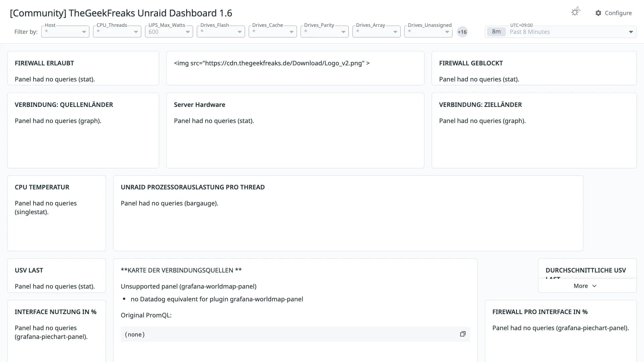The image size is (644, 362).
Task: Open the Drives_Cache filter dropdown
Action: pos(273,32)
